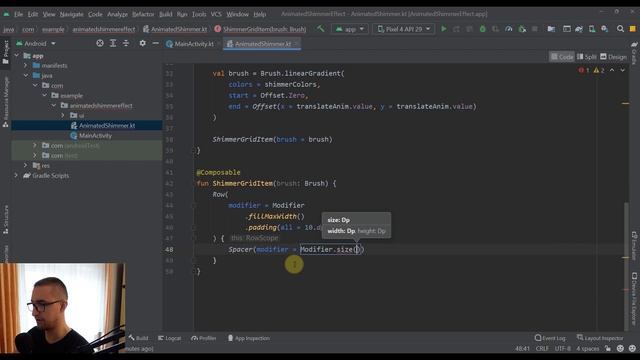Open the Refactor menu
Viewport: 640px width, 360px height.
(143, 14)
